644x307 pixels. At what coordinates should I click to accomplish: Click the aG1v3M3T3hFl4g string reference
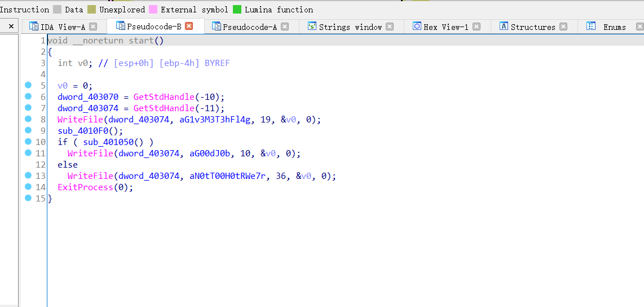point(215,120)
